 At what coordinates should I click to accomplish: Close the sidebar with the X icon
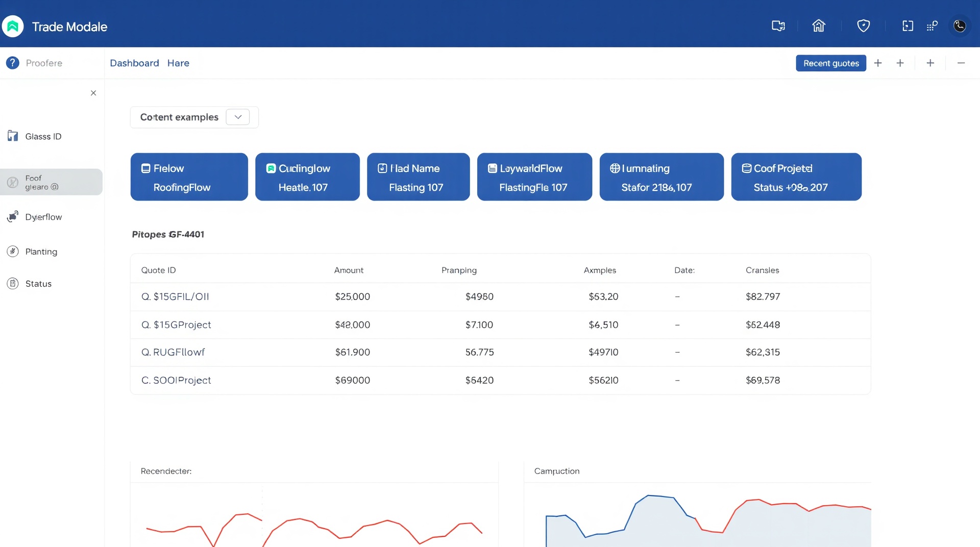93,93
